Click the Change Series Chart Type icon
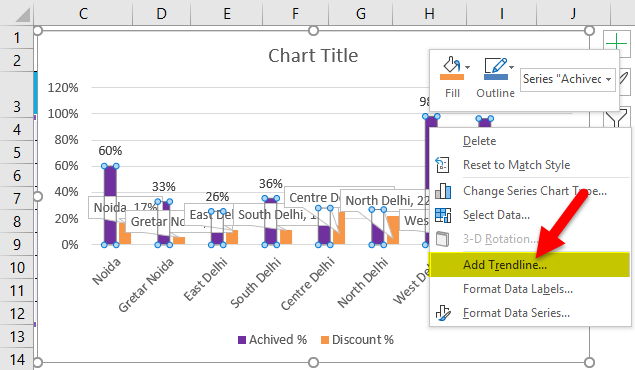 pos(443,191)
